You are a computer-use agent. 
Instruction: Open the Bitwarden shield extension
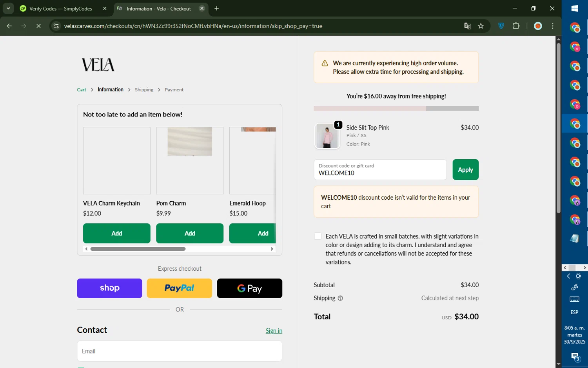coord(501,26)
